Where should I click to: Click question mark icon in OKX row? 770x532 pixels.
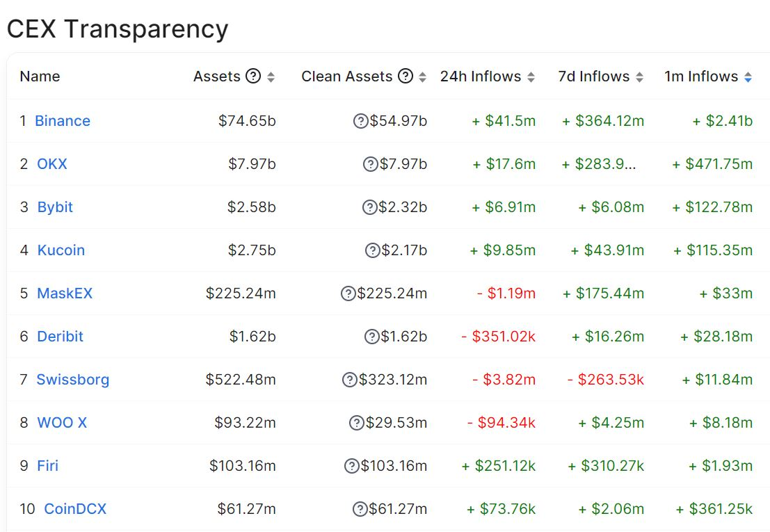[x=371, y=164]
